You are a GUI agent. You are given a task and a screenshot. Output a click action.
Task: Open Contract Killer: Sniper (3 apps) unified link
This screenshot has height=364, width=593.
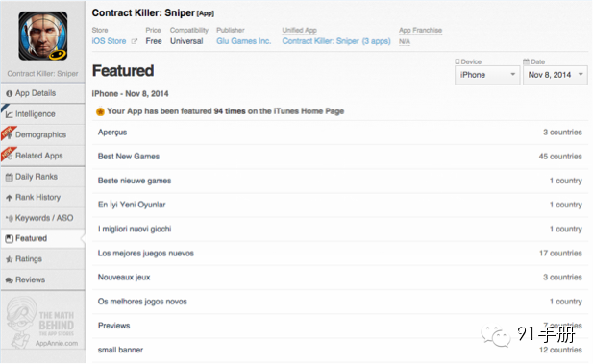336,41
